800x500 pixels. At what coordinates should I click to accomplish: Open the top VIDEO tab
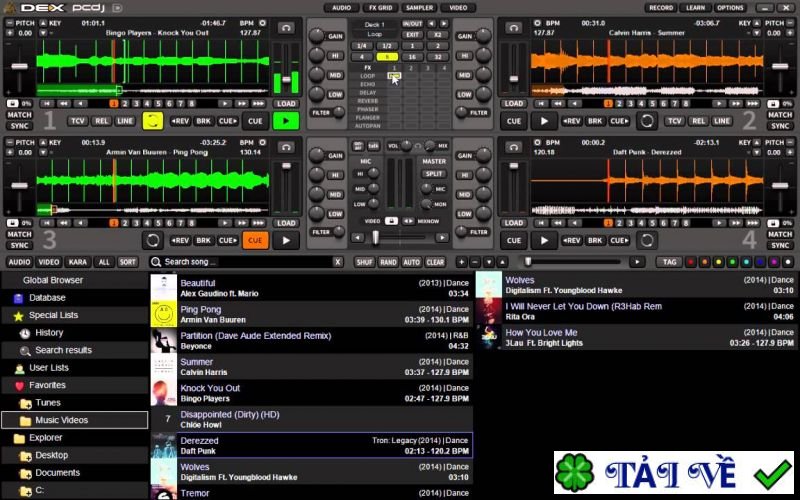(x=458, y=8)
